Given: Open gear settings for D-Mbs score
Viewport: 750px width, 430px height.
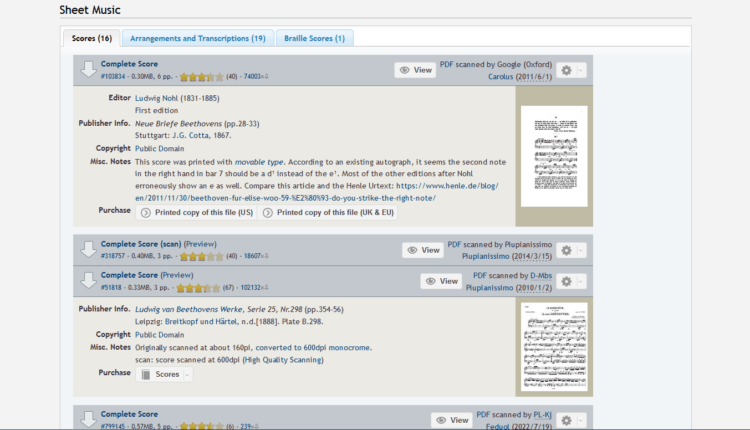Looking at the screenshot, I should [566, 281].
